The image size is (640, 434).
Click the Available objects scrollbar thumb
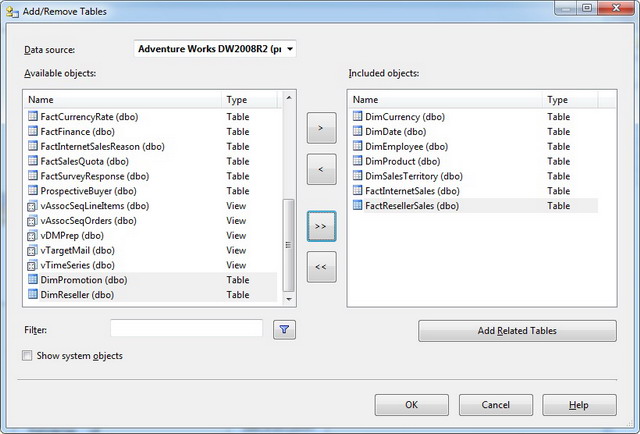289,245
